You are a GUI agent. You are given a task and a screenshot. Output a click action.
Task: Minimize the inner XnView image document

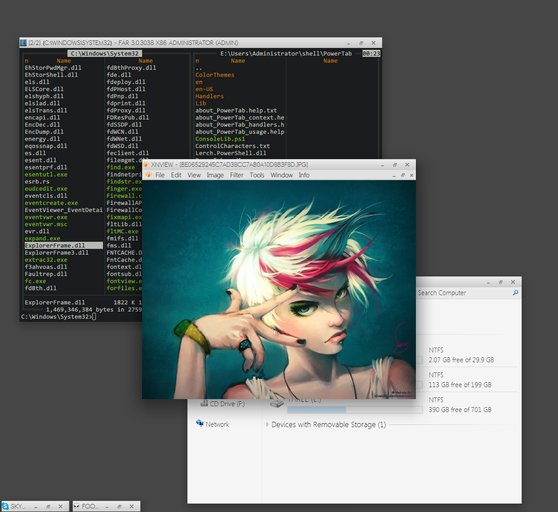(394, 175)
